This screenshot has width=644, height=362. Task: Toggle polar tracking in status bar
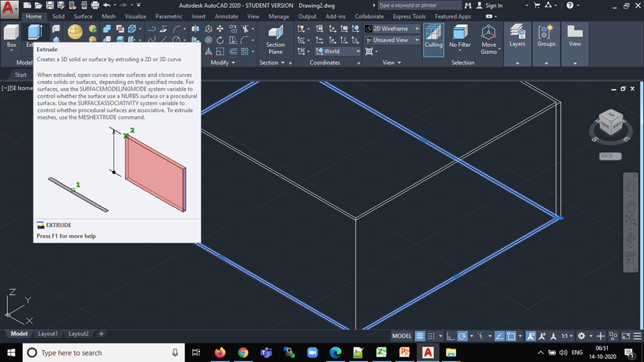[462, 336]
